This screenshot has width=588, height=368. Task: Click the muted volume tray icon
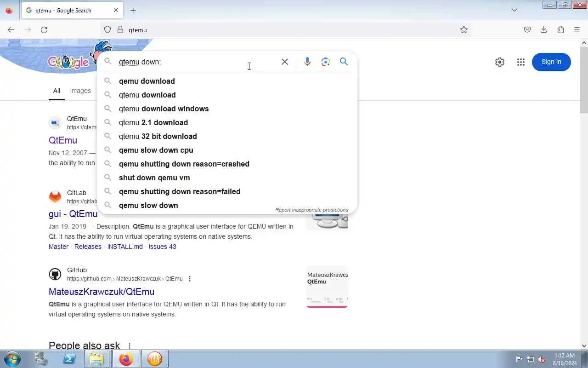(x=542, y=359)
